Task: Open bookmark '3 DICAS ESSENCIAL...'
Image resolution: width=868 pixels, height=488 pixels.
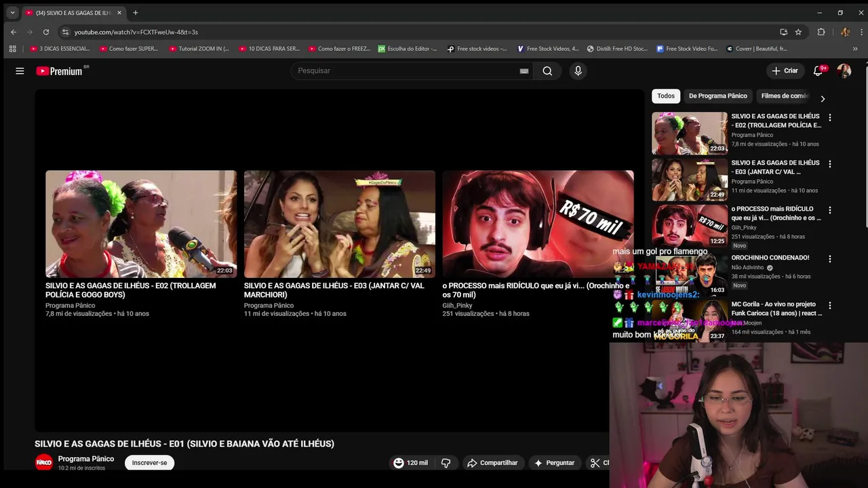Action: (60, 49)
